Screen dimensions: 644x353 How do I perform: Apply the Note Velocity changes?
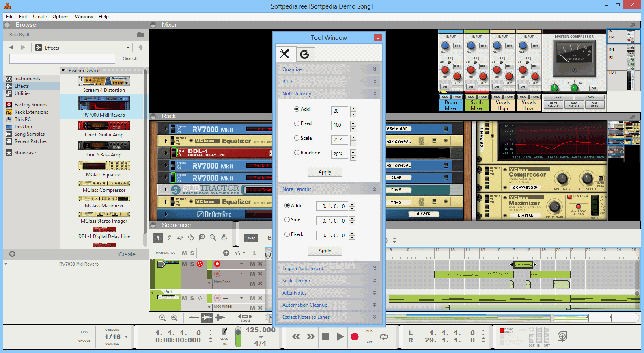pos(325,172)
